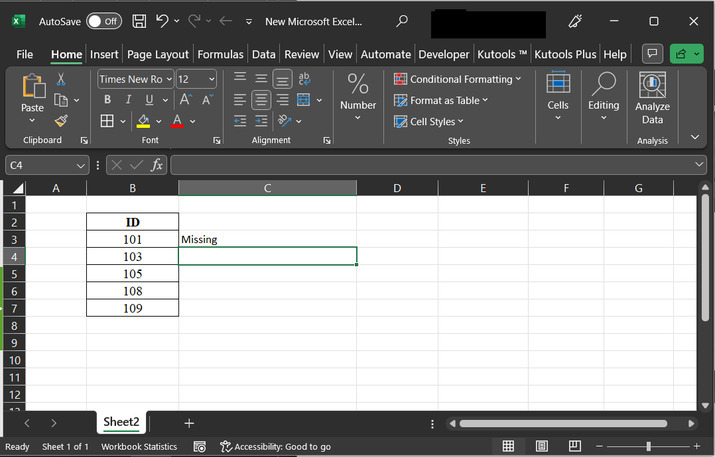Open the font name dropdown
This screenshot has height=457, width=715.
(x=169, y=79)
